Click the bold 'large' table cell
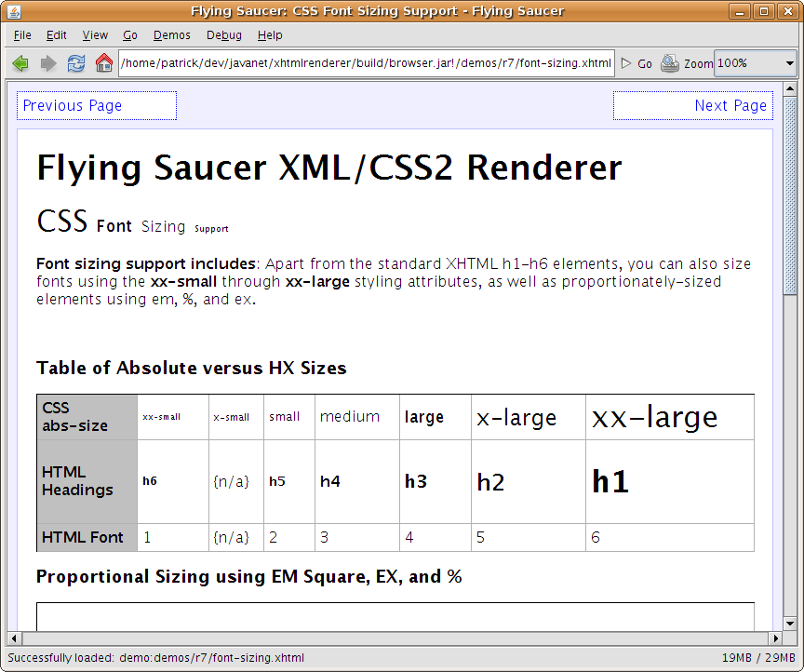This screenshot has width=804, height=672. (x=435, y=417)
